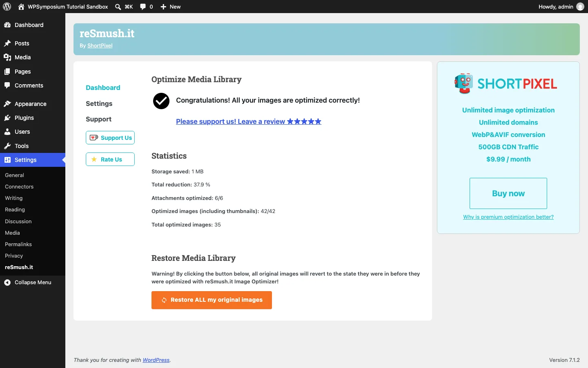The height and width of the screenshot is (368, 588).
Task: Open Howdy, admin account menu
Action: tap(561, 7)
